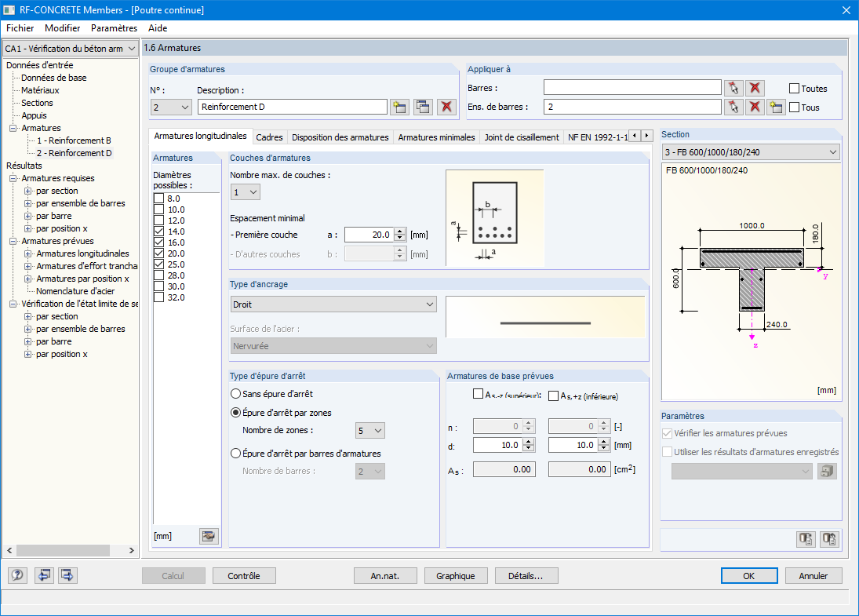Delete reinforcement group with red X icon

[x=446, y=107]
